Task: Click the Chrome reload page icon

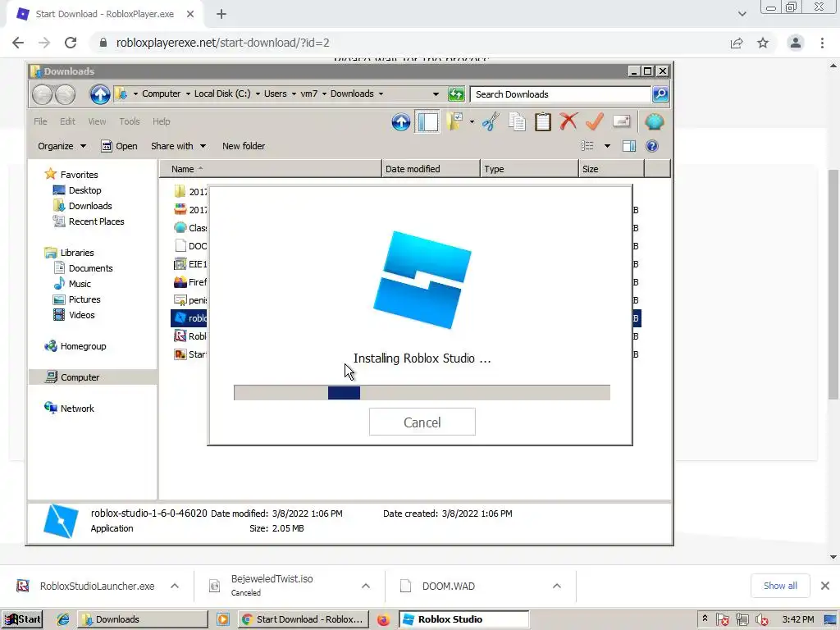Action: [71, 43]
